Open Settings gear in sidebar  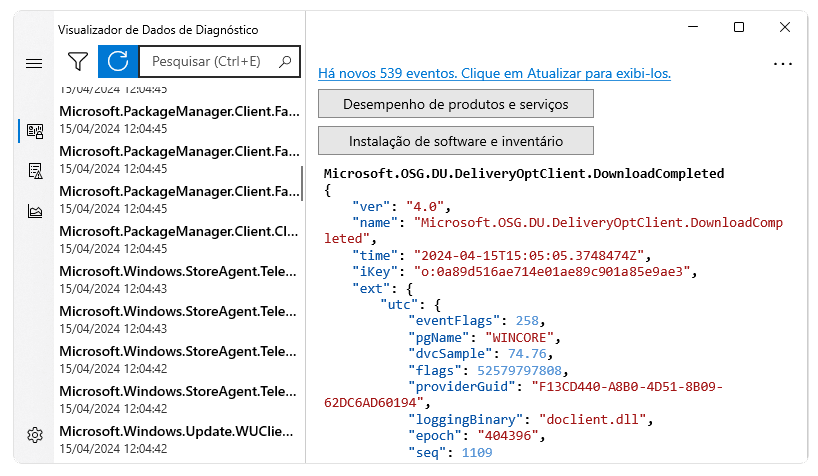tap(35, 435)
